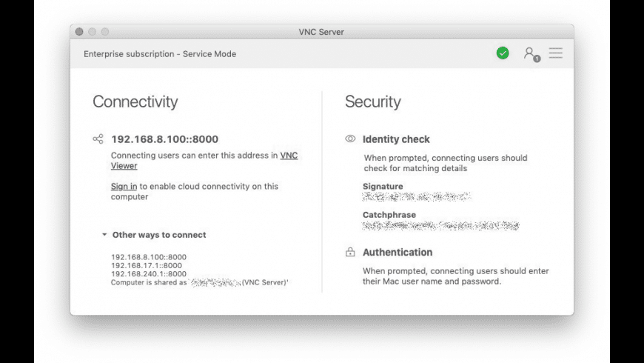The height and width of the screenshot is (363, 644).
Task: Click the VNC Server window title
Action: pos(321,32)
